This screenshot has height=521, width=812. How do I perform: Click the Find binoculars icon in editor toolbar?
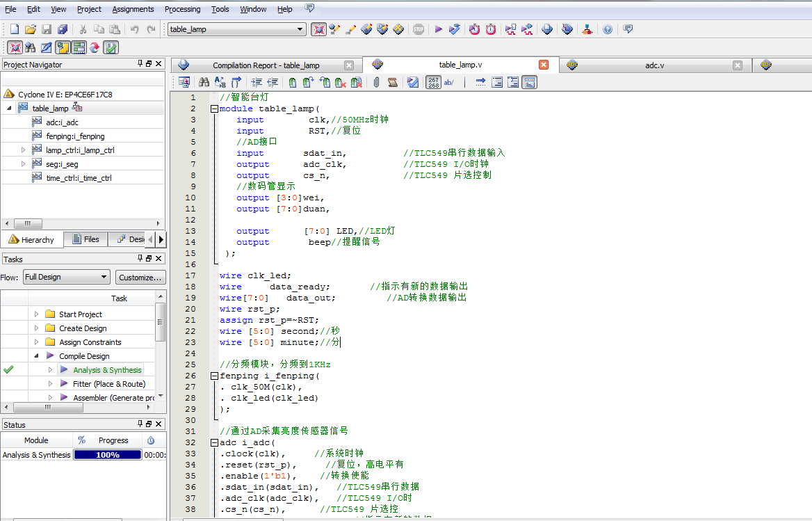coord(204,82)
